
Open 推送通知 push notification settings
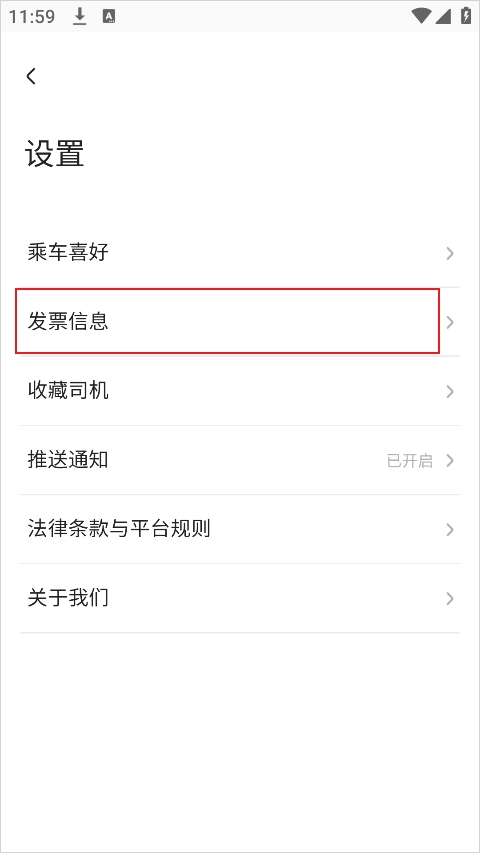point(240,460)
